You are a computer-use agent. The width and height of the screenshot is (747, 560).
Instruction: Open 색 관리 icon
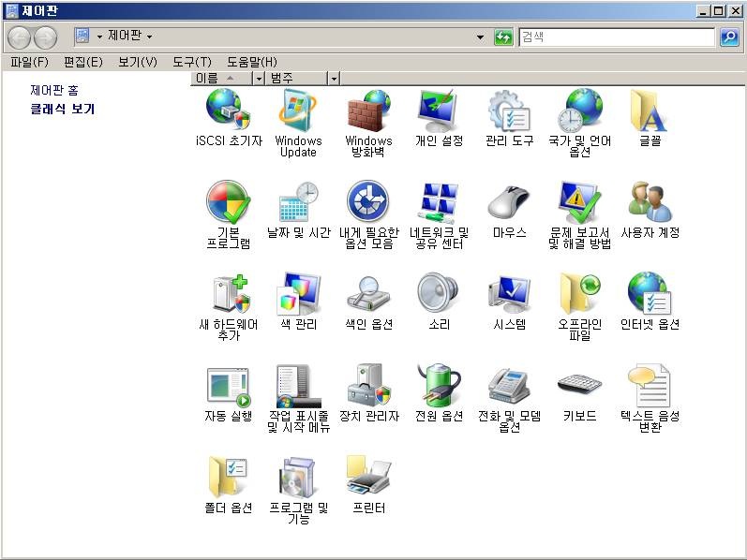(x=298, y=293)
